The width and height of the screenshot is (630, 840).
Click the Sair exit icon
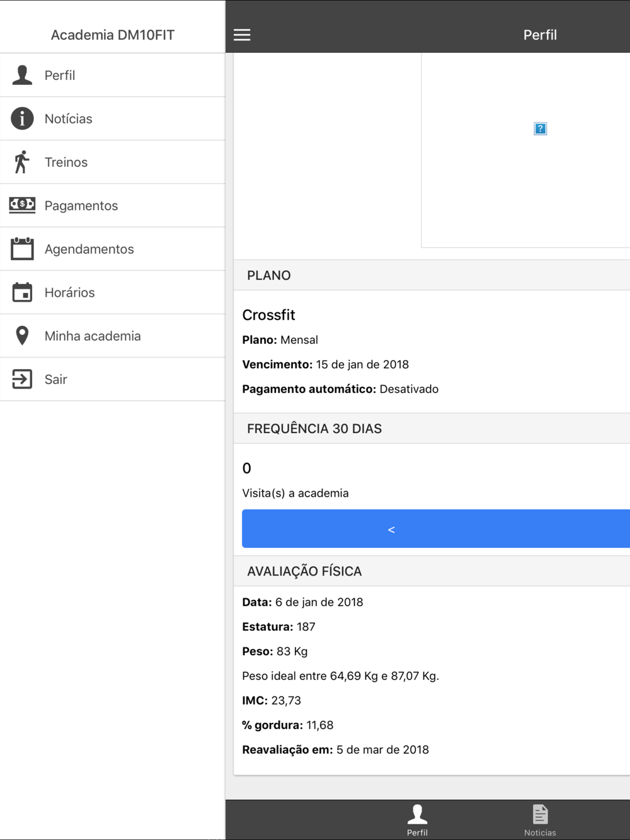(22, 379)
